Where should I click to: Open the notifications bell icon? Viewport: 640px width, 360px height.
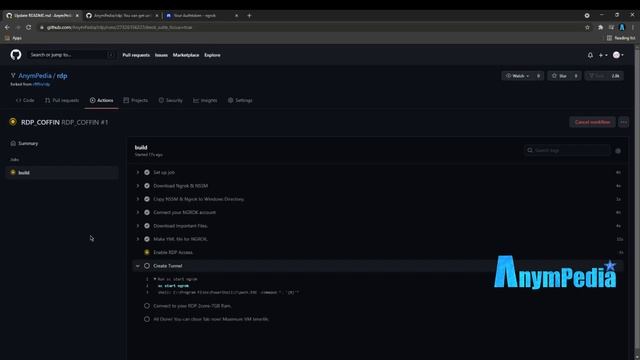[590, 55]
